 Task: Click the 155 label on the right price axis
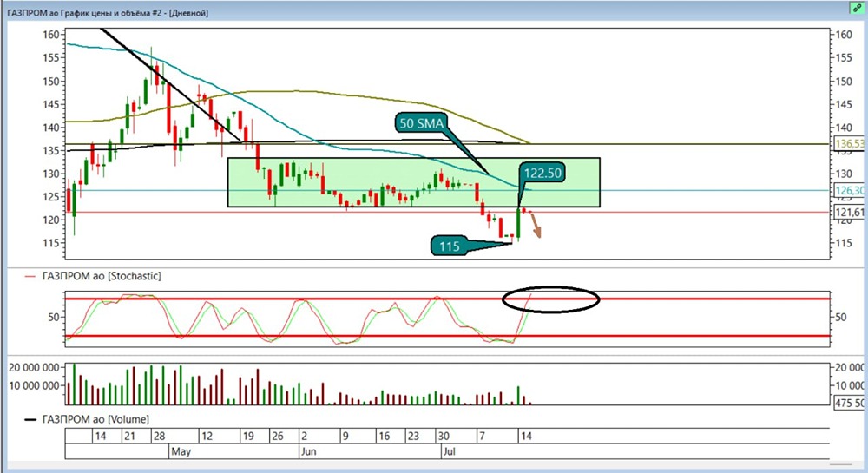tap(844, 58)
